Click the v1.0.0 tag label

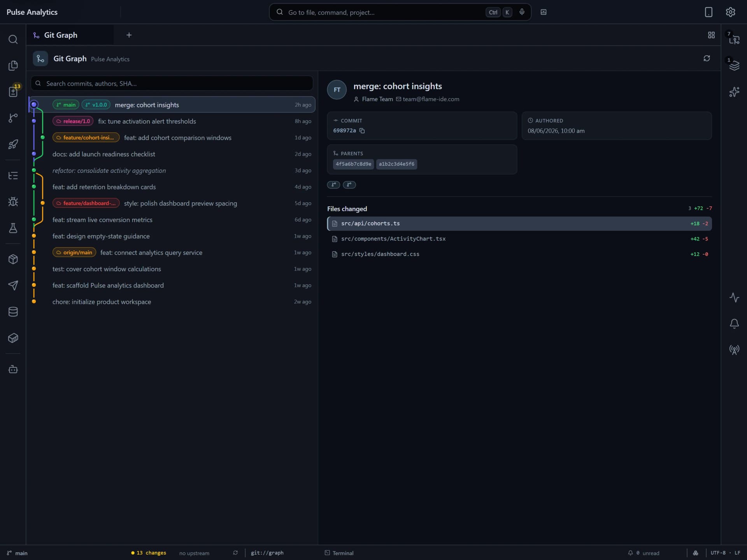(x=96, y=105)
